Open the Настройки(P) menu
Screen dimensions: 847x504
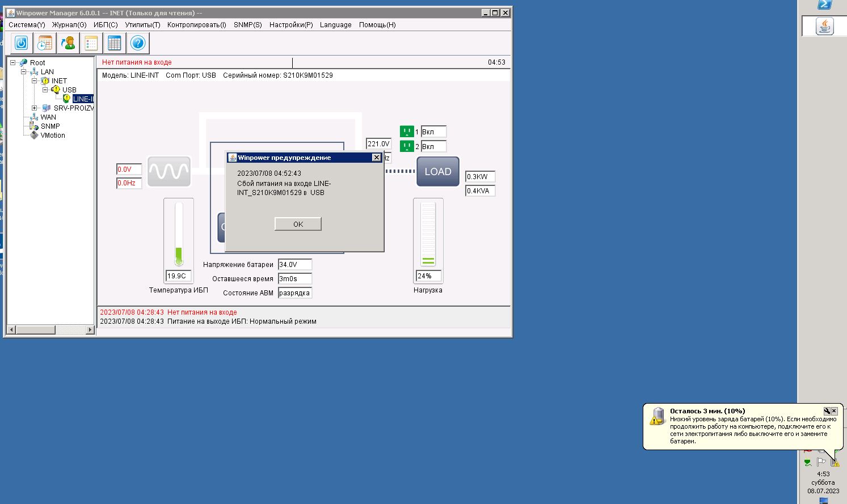291,25
